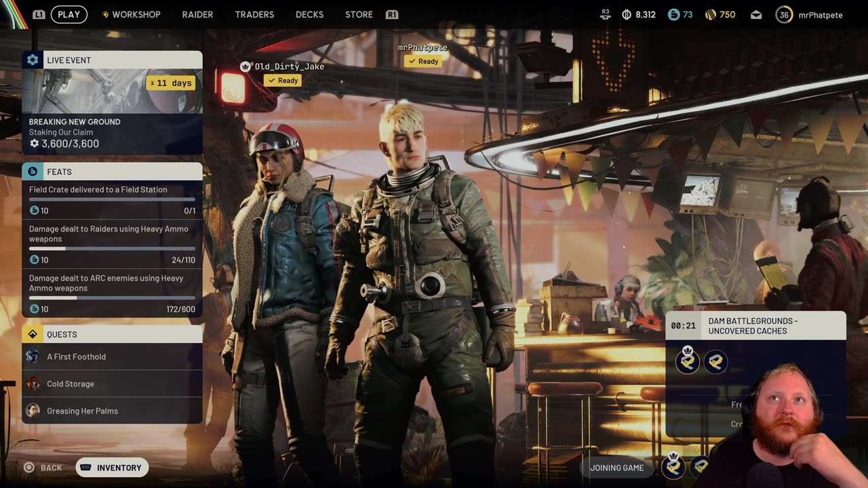Click the A First Foothold quest portrait icon

33,357
